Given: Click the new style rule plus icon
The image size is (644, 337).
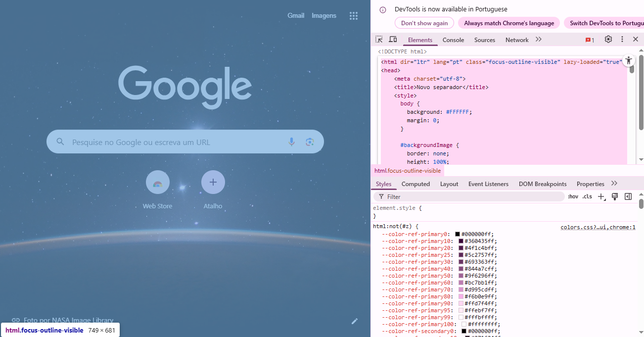Looking at the screenshot, I should point(601,196).
